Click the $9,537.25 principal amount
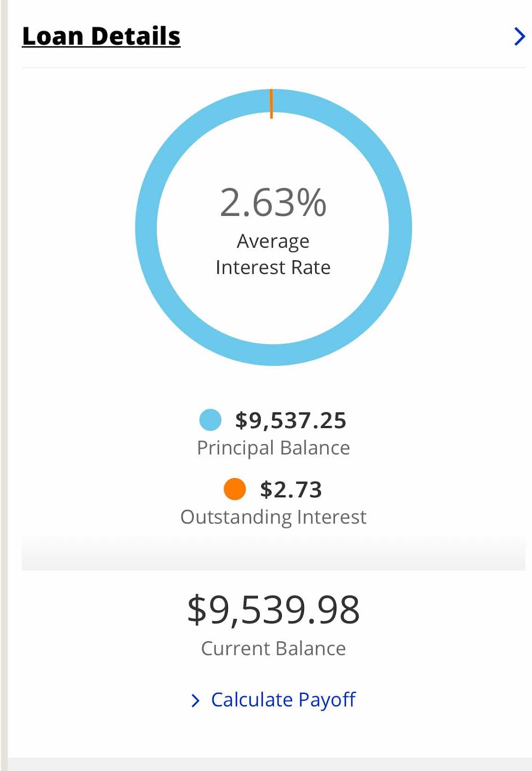This screenshot has width=532, height=771. coord(291,420)
